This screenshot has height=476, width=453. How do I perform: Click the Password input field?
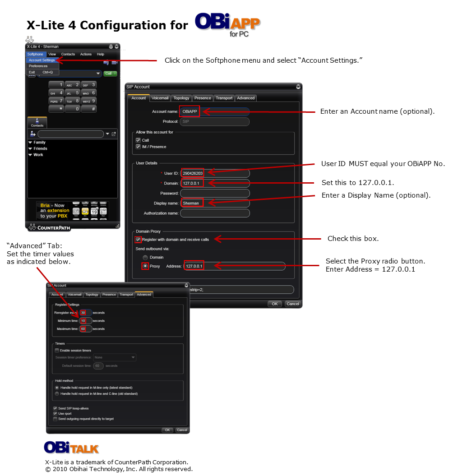point(215,194)
